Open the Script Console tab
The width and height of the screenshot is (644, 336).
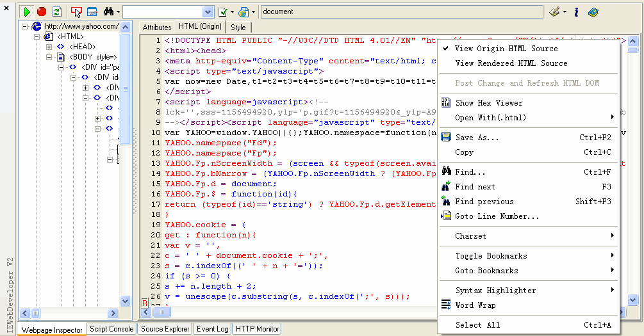coord(111,329)
